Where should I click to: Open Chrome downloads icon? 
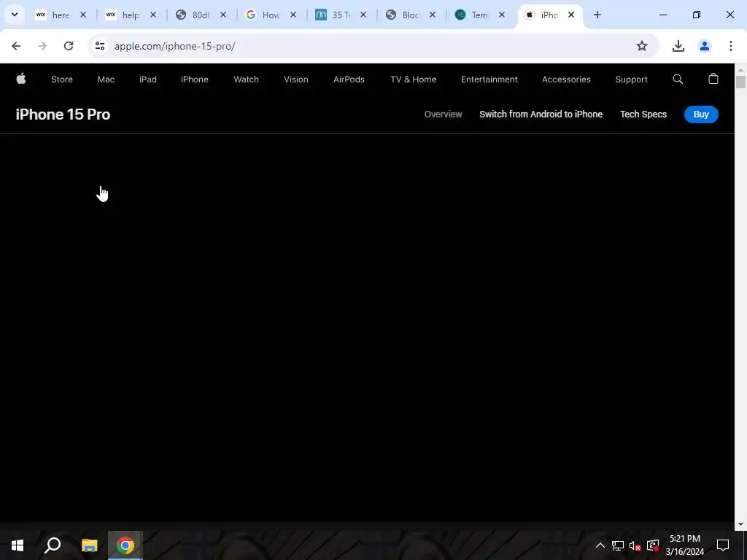coord(678,46)
